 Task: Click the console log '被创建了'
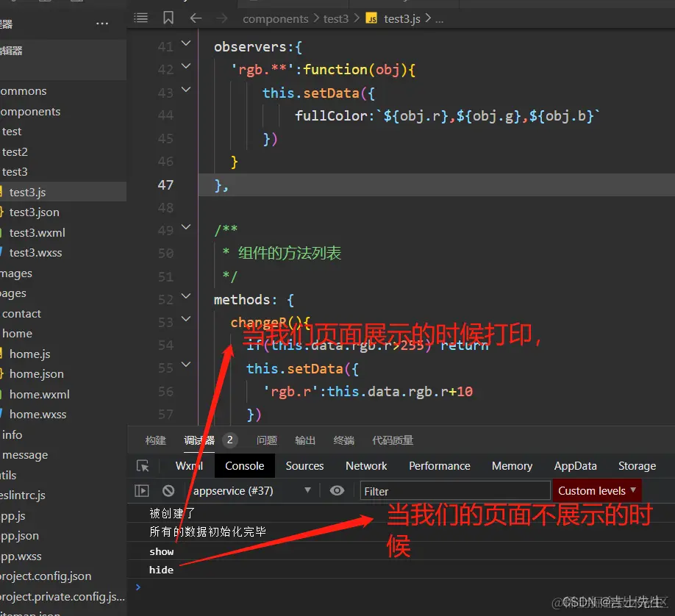click(x=172, y=513)
